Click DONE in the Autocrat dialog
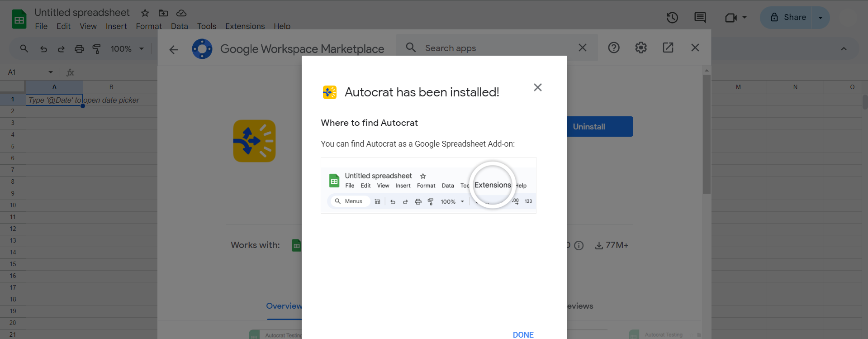The width and height of the screenshot is (868, 339). point(523,335)
